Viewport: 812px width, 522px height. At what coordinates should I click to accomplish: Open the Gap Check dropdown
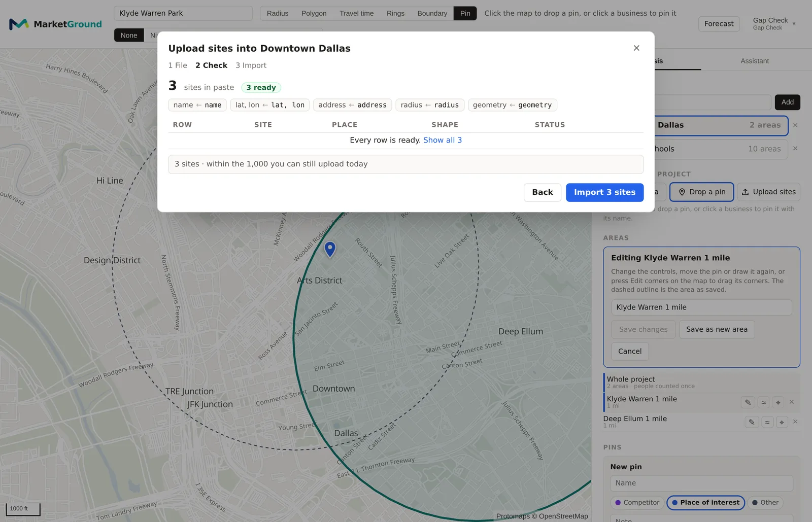tap(774, 24)
